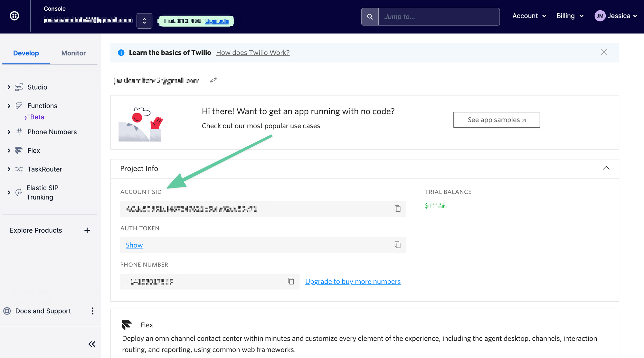The image size is (644, 358).
Task: Open Functions in sidebar
Action: coord(43,106)
